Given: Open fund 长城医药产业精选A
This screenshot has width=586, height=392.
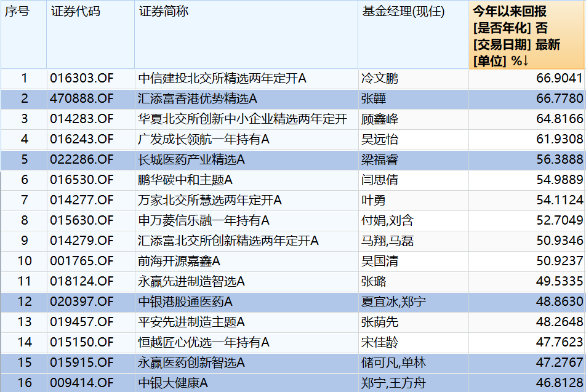Looking at the screenshot, I should tap(191, 159).
